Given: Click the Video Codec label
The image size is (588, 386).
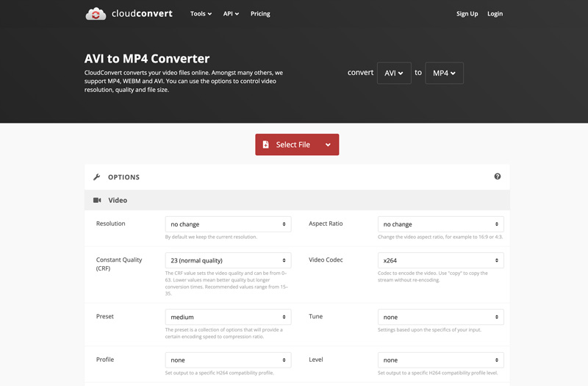Looking at the screenshot, I should tap(326, 260).
